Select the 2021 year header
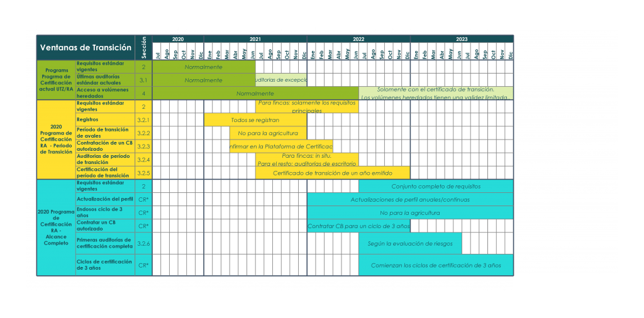This screenshot has width=644, height=318. [255, 39]
